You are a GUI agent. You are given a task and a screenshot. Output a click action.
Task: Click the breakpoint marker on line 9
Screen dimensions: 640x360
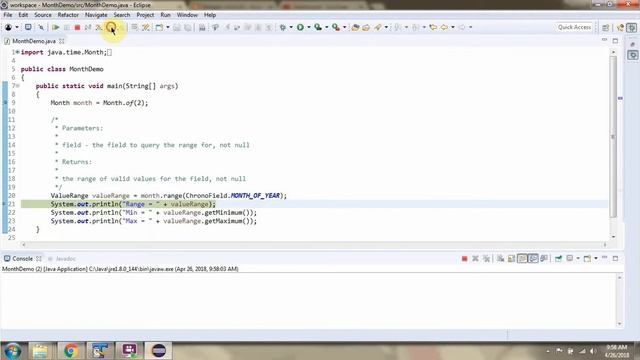pos(5,102)
